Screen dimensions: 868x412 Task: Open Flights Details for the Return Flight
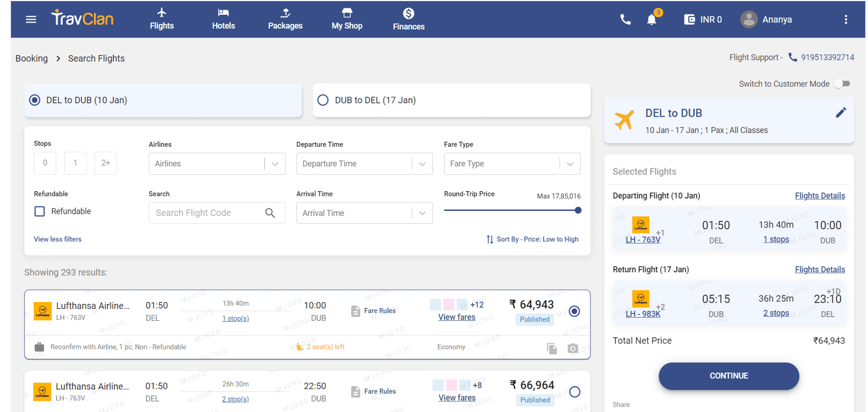coord(820,269)
